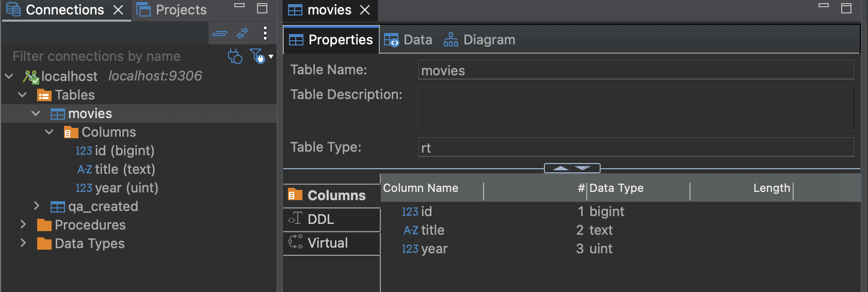Open dropdown arrow next to filter funnel

(271, 57)
